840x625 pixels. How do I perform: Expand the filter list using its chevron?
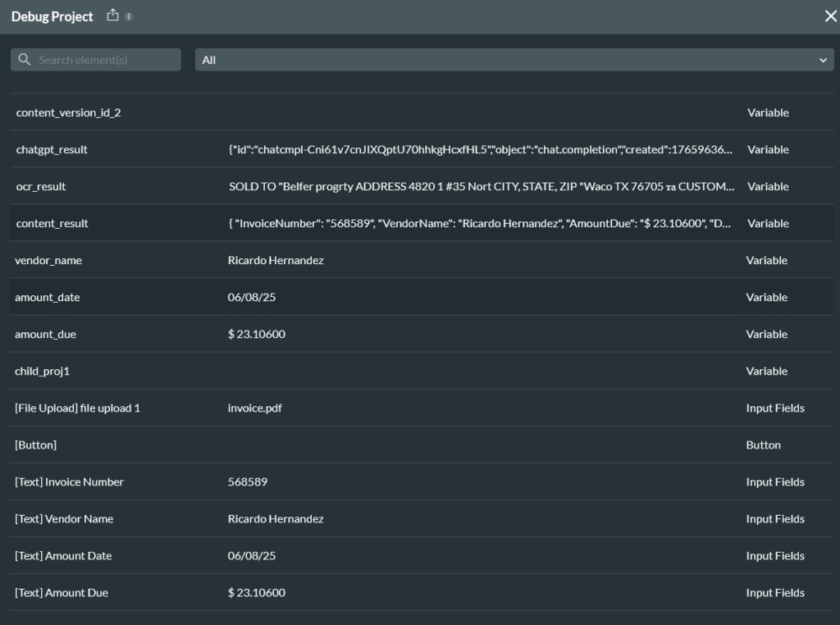824,59
